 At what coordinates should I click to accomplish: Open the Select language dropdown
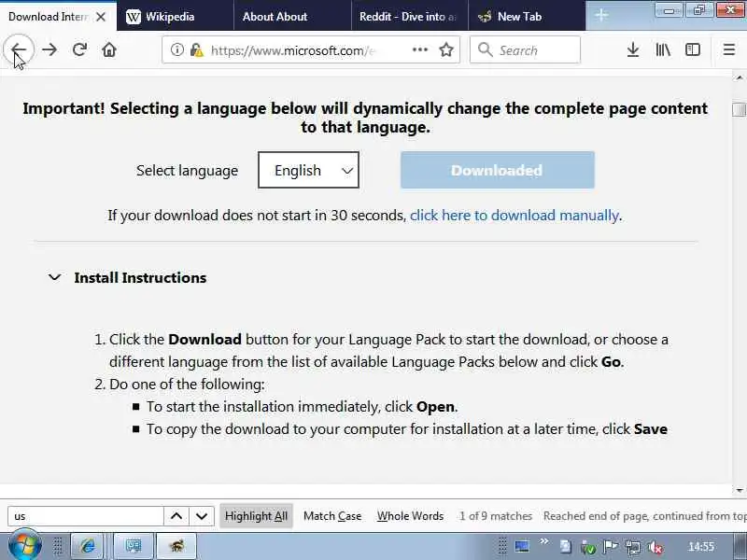click(x=308, y=170)
